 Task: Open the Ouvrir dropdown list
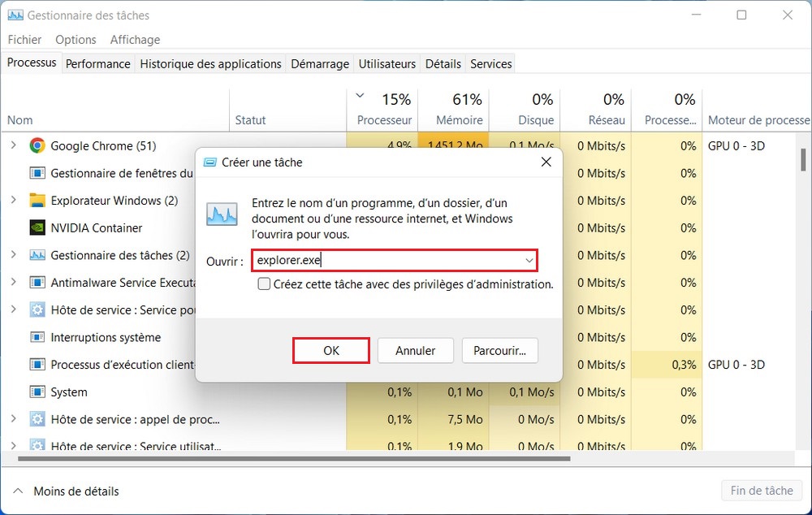click(x=529, y=260)
